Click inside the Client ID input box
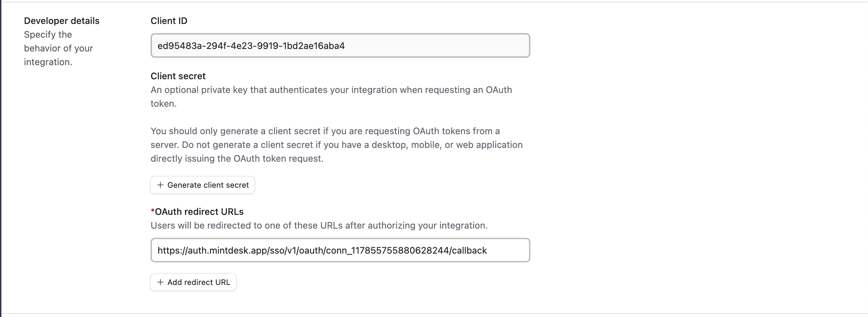This screenshot has height=317, width=868. 340,45
